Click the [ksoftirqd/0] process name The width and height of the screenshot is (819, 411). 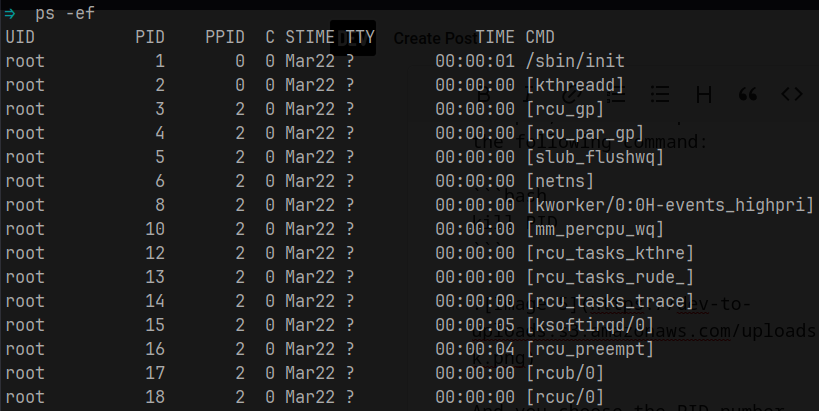point(590,325)
